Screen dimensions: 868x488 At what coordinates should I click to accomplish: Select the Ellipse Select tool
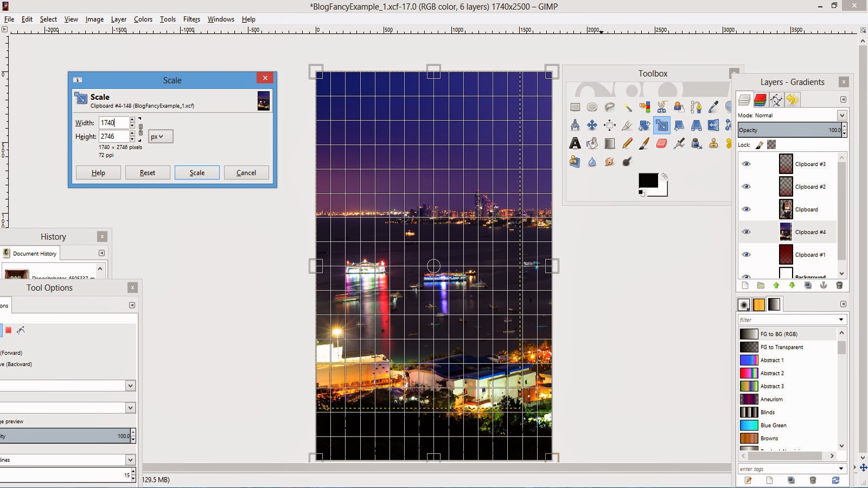click(592, 107)
